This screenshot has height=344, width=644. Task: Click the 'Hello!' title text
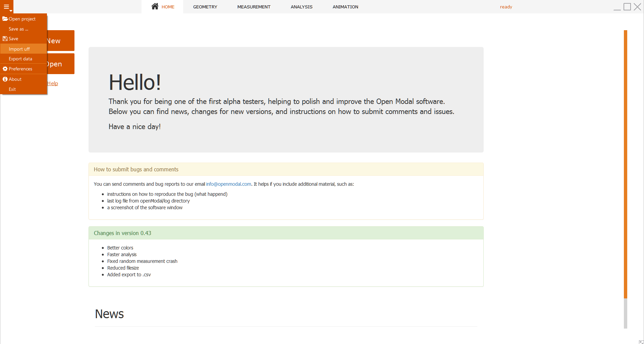tap(135, 82)
